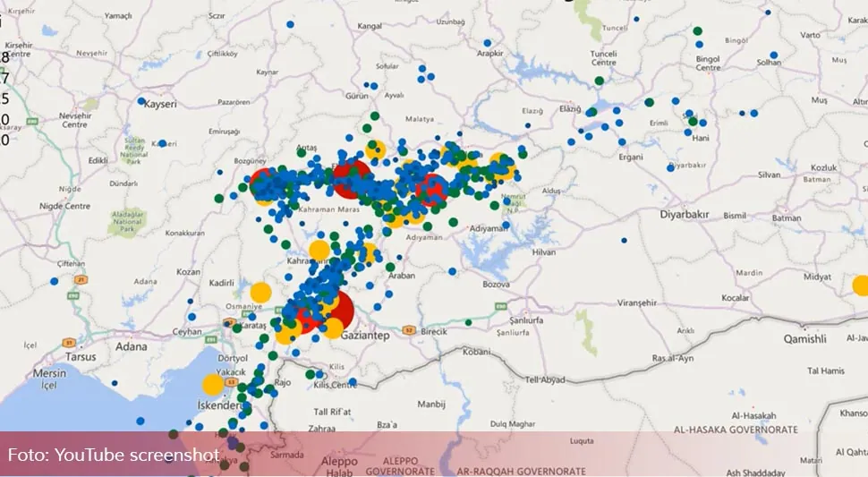Select the Adana city label
The width and height of the screenshot is (868, 477).
[132, 345]
